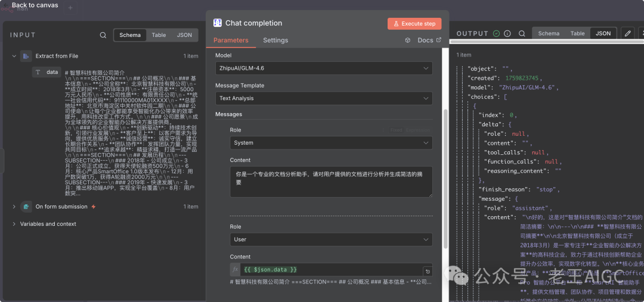The image size is (644, 302).
Task: Open the System role dropdown
Action: coord(331,143)
